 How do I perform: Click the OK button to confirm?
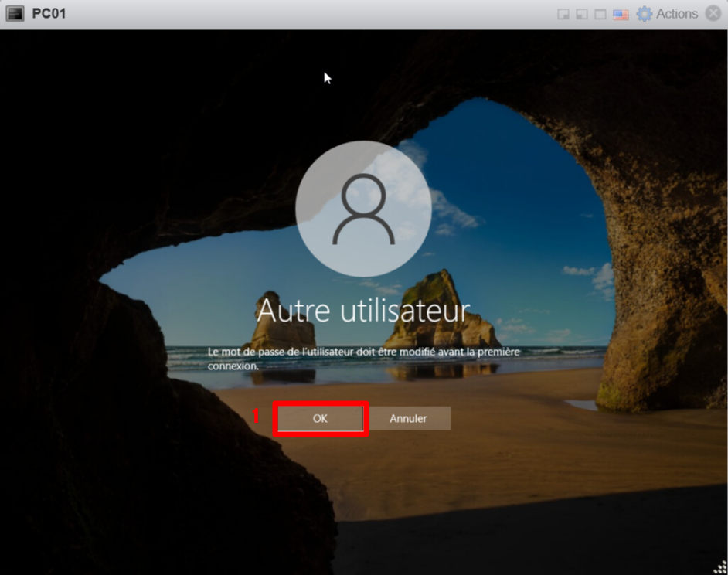pos(320,418)
